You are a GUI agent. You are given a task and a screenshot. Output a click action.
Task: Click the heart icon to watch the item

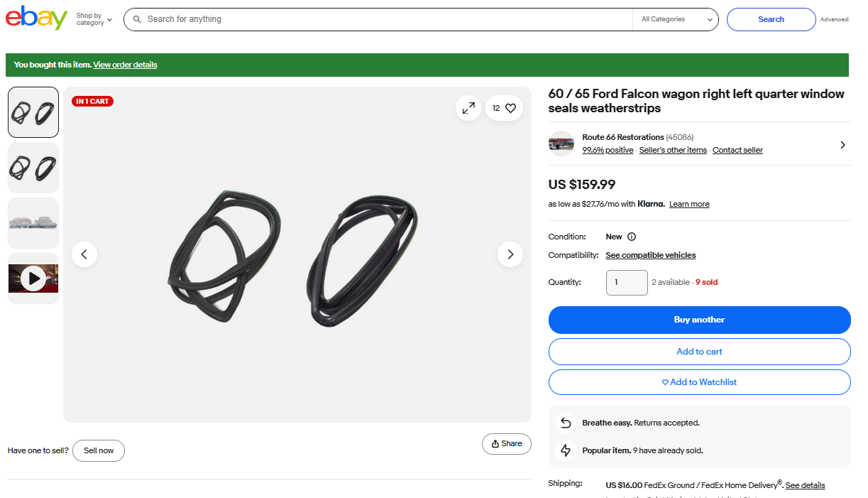510,108
